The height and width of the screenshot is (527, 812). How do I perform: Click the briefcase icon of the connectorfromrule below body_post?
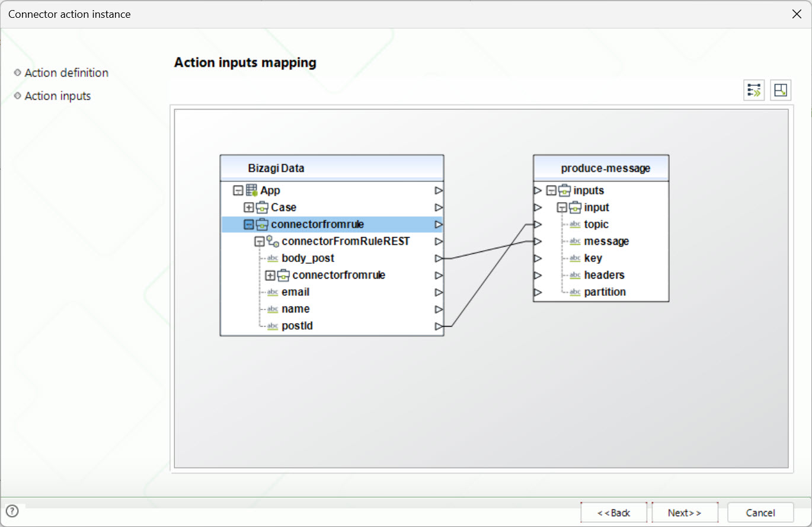283,275
